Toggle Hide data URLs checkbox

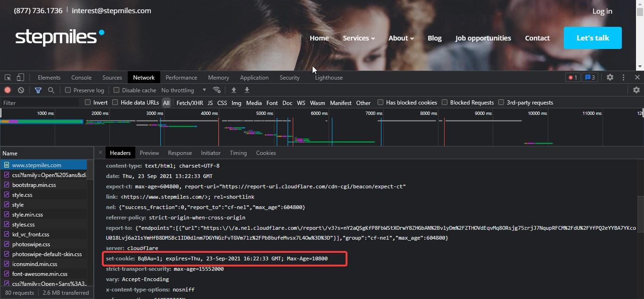[115, 103]
